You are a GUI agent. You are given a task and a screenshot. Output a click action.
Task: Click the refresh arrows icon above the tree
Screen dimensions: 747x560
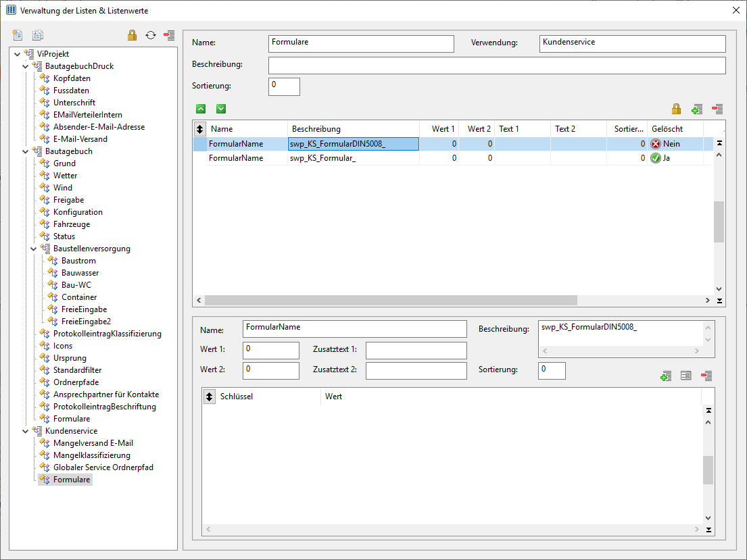[151, 34]
